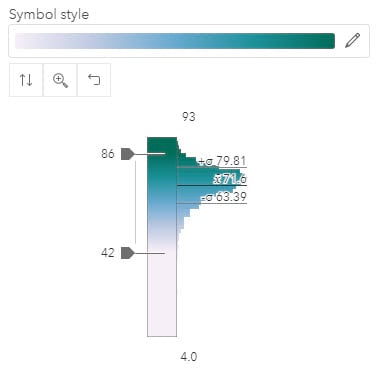Select the thin line connecting both slider handles
380x371 pixels.
[x=135, y=203]
